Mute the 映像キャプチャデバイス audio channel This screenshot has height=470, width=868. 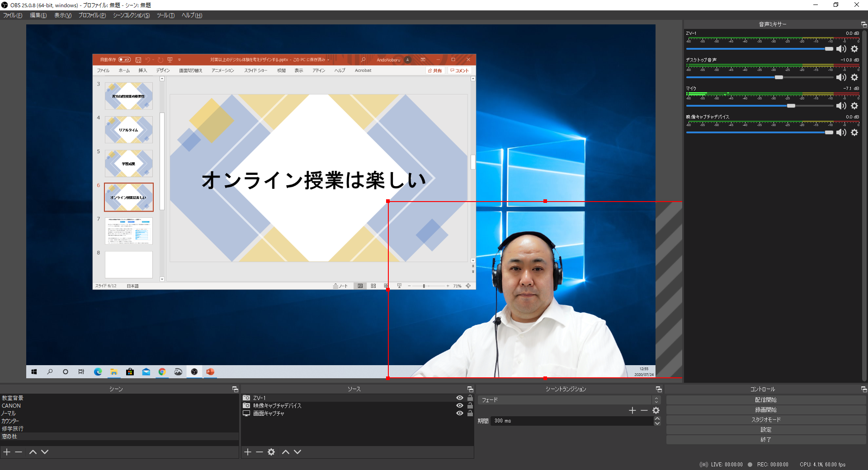pos(841,132)
